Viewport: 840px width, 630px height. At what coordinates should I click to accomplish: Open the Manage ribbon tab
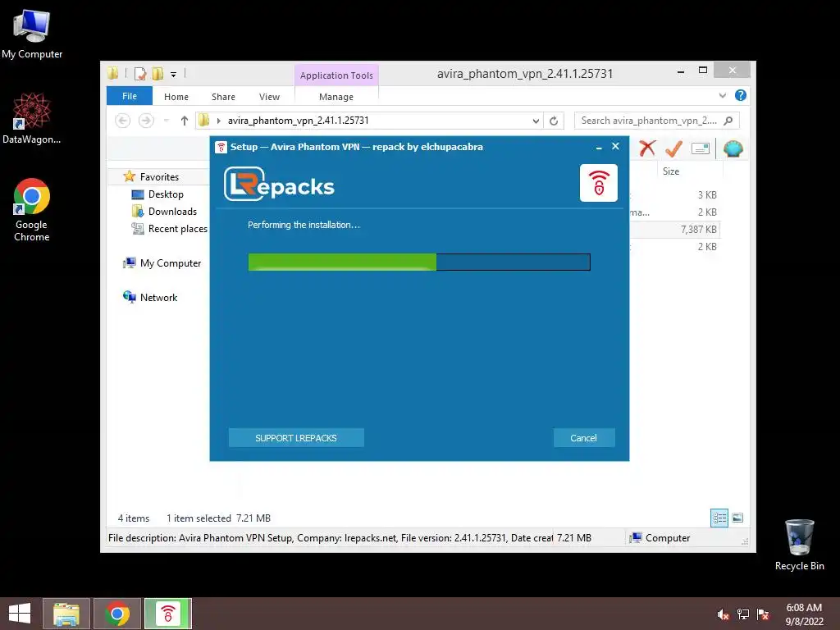[x=336, y=97]
